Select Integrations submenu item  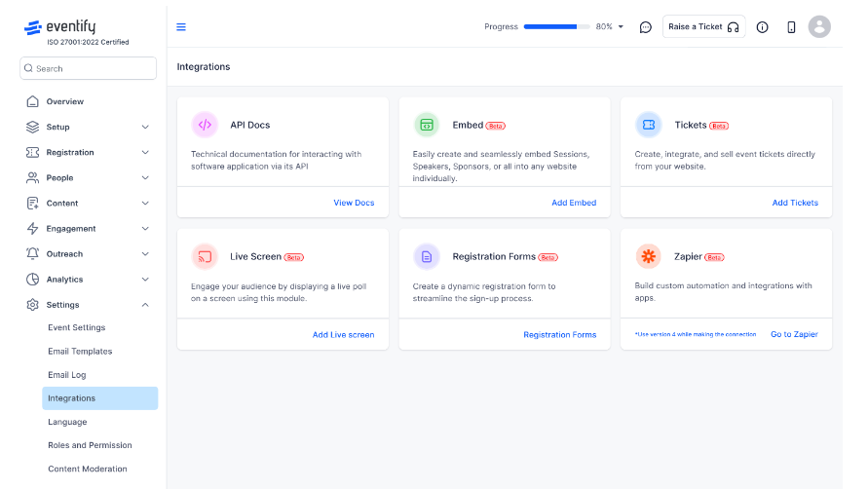pyautogui.click(x=99, y=398)
